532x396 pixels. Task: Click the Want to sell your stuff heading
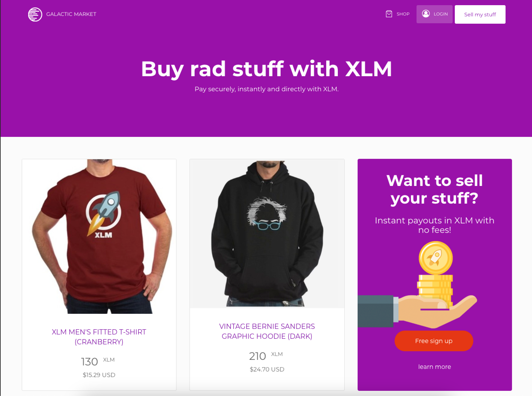(435, 189)
